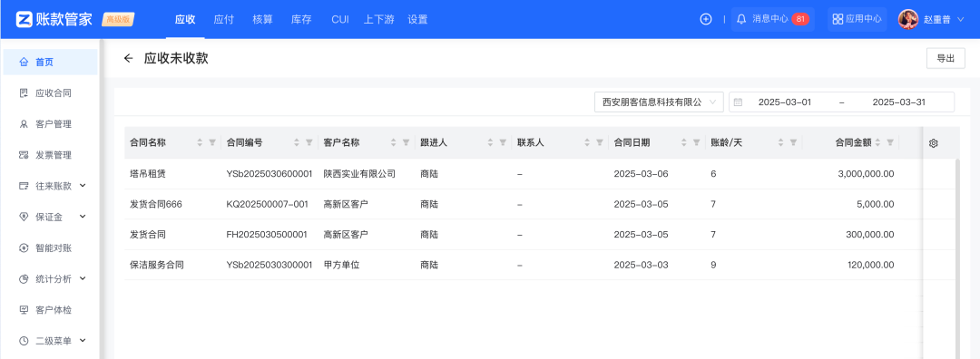The height and width of the screenshot is (359, 980).
Task: Switch to CUI top tab
Action: [x=340, y=19]
